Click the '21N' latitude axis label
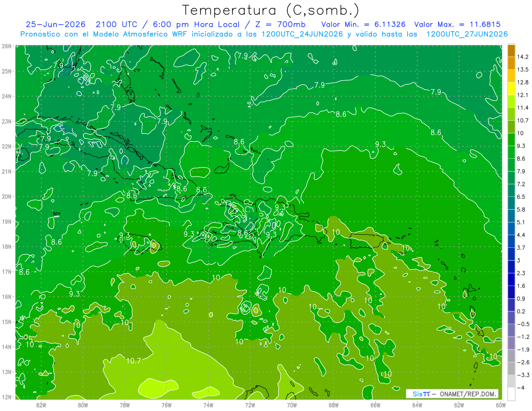The image size is (532, 411). point(6,172)
